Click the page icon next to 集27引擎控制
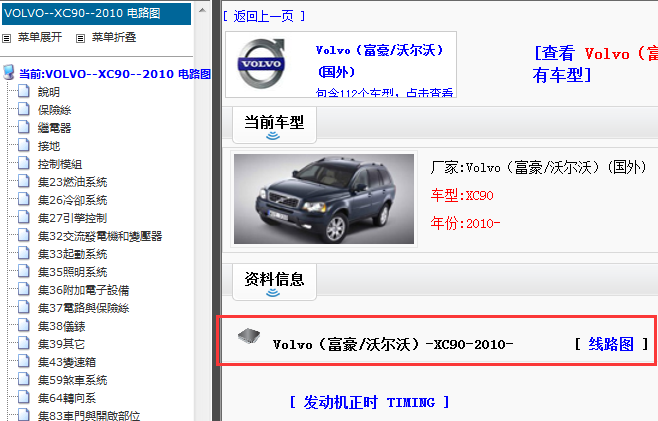 [24, 217]
